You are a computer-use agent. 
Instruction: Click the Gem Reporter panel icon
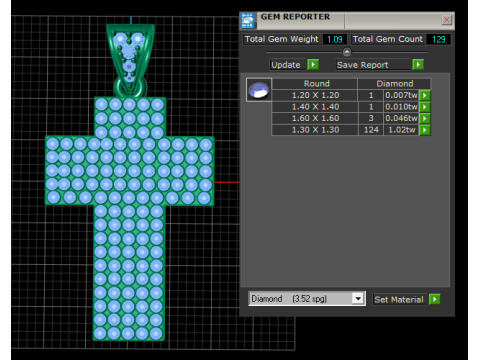(x=247, y=20)
